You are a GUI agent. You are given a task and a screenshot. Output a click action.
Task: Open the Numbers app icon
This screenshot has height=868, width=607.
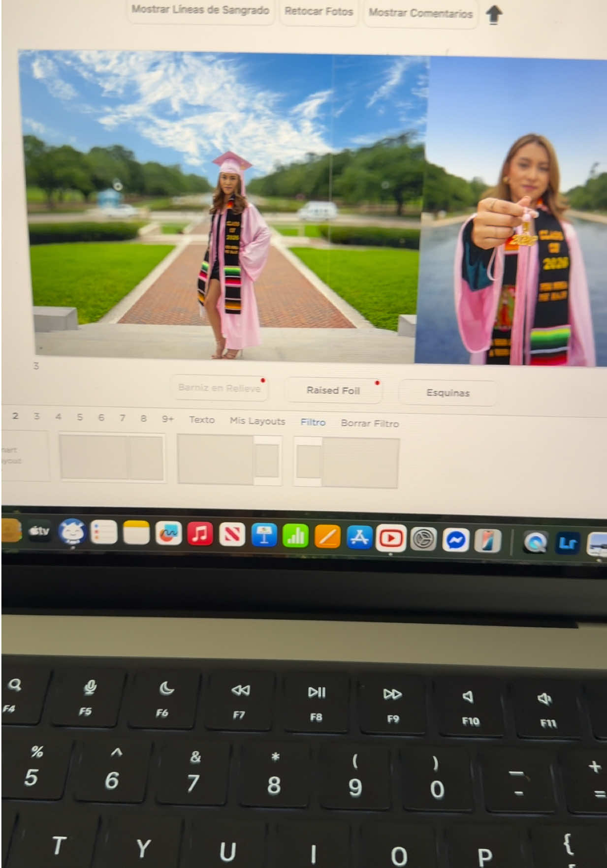pyautogui.click(x=295, y=536)
